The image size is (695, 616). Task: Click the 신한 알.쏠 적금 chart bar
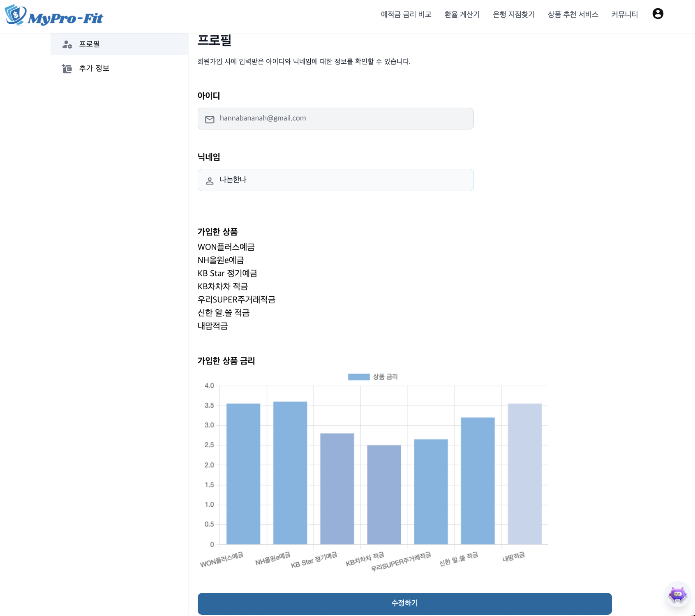point(478,481)
